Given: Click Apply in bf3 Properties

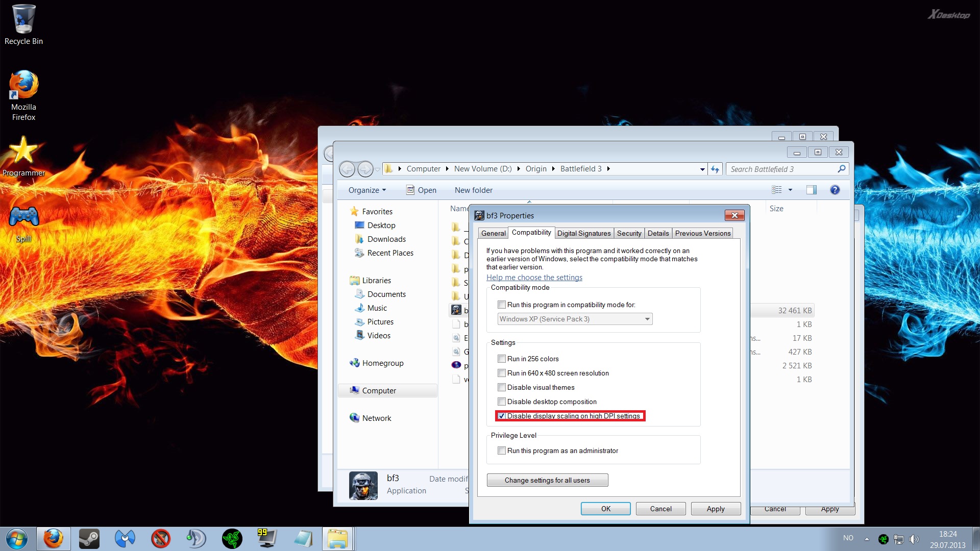Looking at the screenshot, I should point(716,509).
